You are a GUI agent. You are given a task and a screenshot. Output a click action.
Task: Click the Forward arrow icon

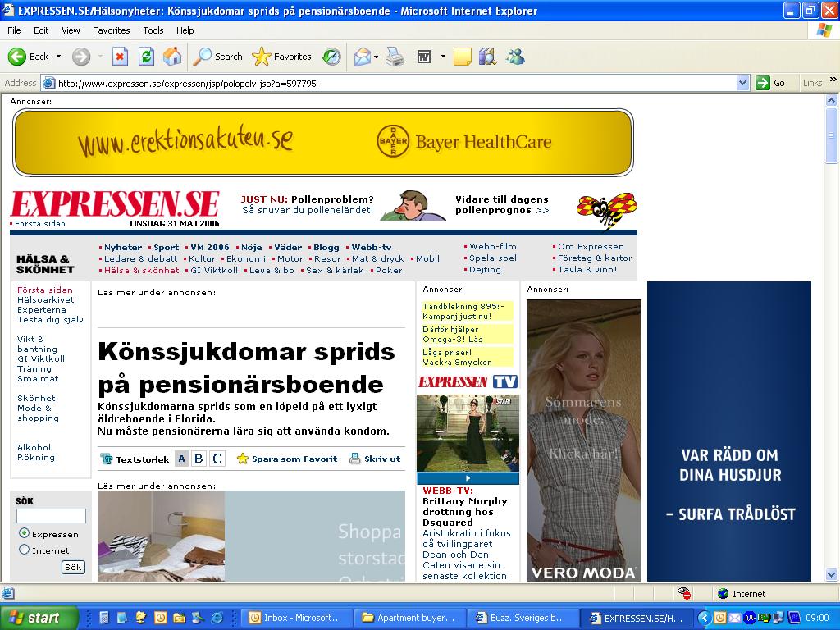coord(81,57)
